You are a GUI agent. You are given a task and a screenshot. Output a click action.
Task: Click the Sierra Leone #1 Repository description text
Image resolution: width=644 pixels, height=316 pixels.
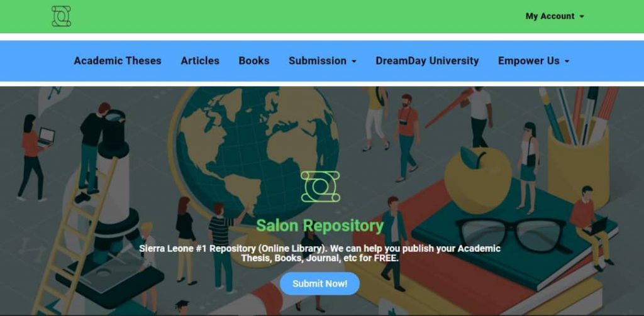(x=320, y=253)
